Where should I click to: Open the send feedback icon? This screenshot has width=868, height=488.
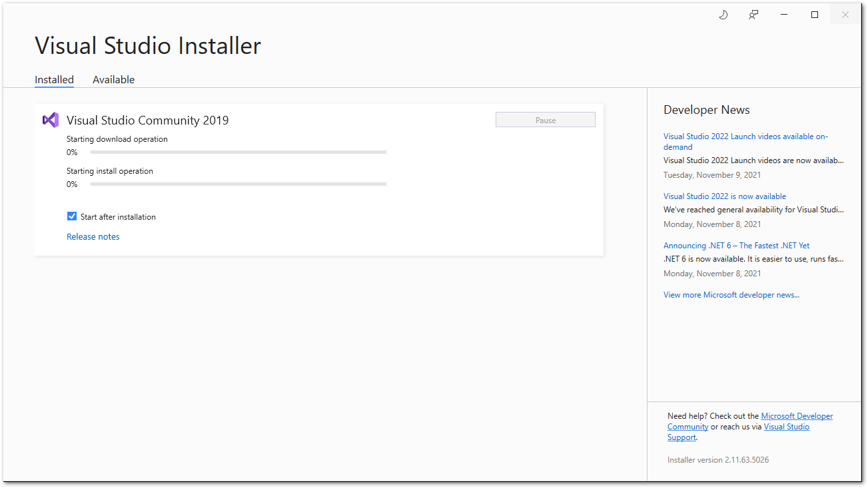coord(753,15)
